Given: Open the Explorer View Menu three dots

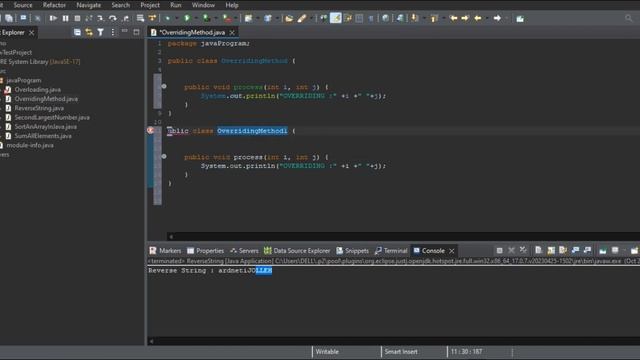Looking at the screenshot, I should 113,32.
